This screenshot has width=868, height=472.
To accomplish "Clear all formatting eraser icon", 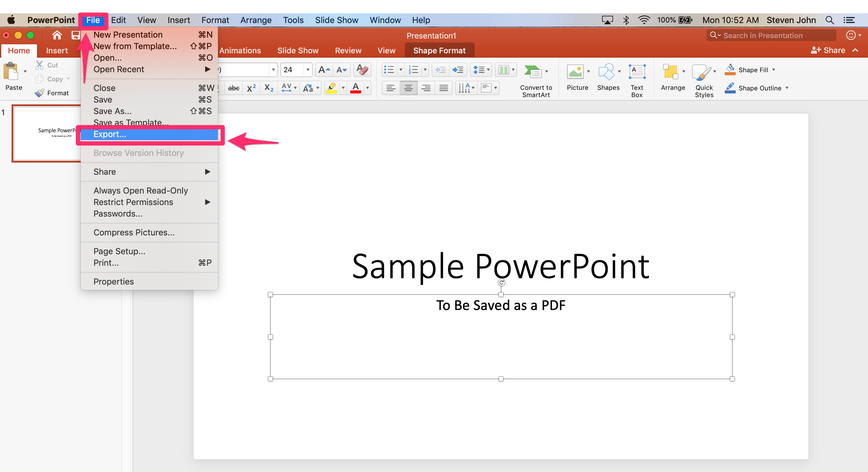I will coord(362,70).
